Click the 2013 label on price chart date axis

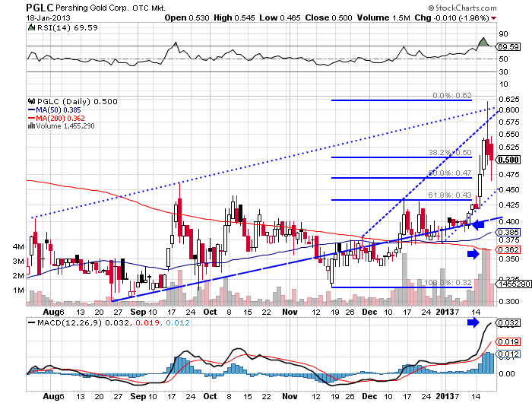(445, 312)
